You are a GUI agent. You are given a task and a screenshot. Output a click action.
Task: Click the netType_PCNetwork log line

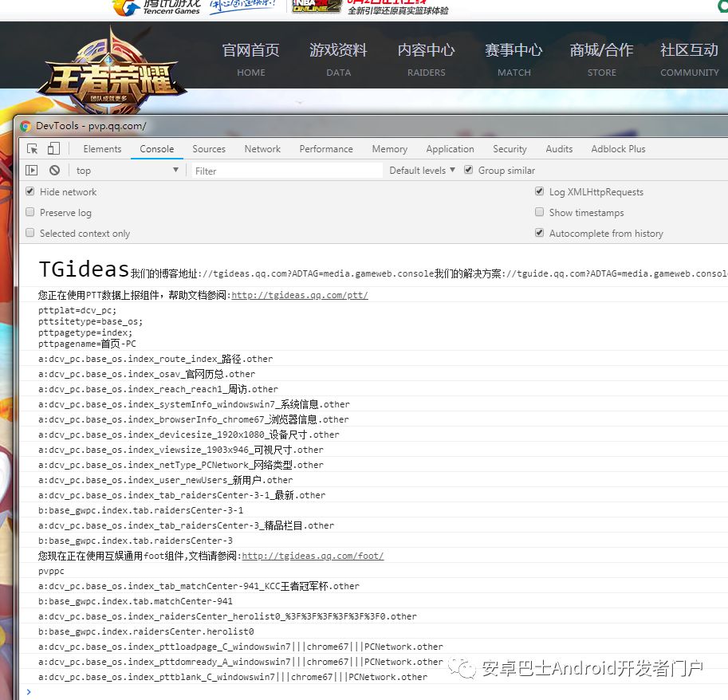pyautogui.click(x=181, y=465)
